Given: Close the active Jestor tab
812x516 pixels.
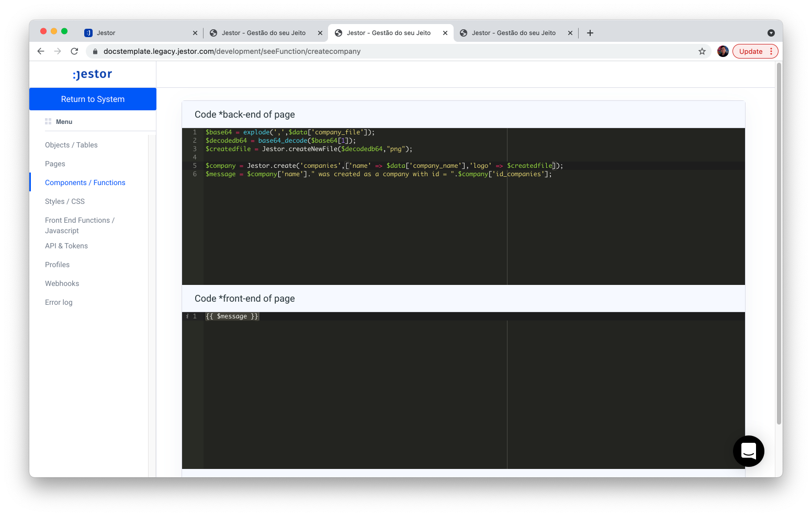Looking at the screenshot, I should (445, 33).
